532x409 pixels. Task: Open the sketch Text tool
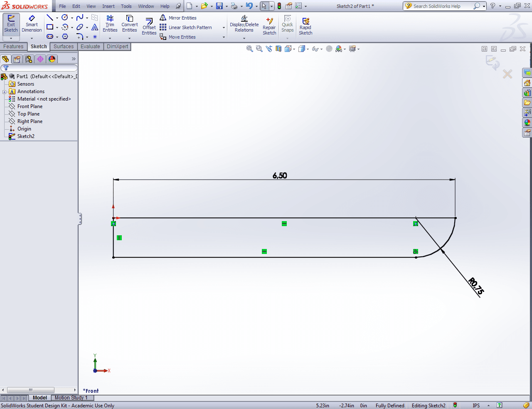[95, 27]
